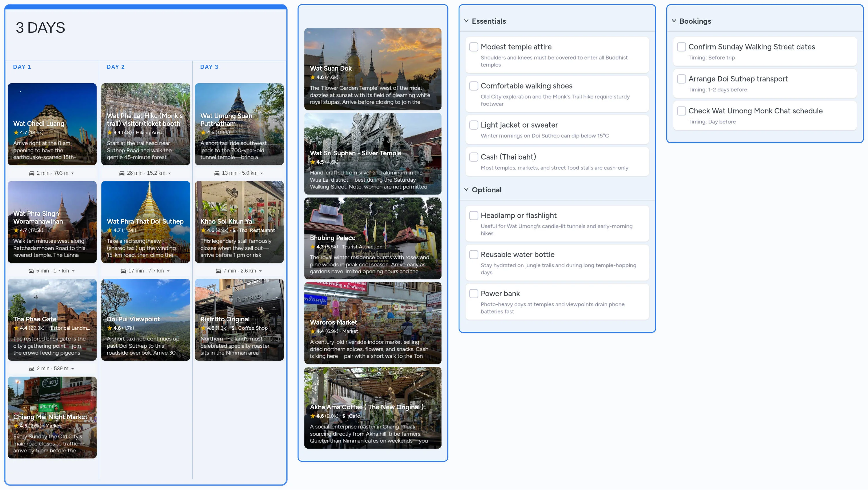868x490 pixels.
Task: Open travel mode dropdown for 13 min · 5.0 km
Action: tap(262, 173)
